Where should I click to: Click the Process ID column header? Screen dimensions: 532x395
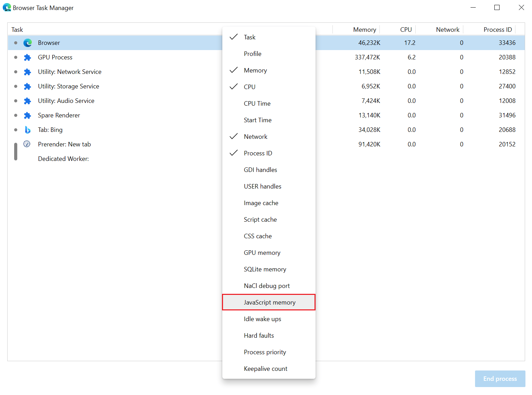(x=497, y=29)
